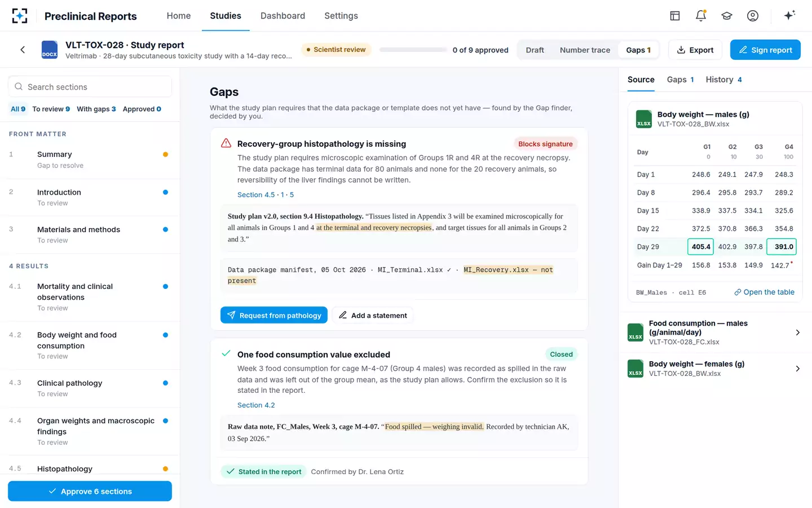Click the VLT-TOX-028 DOCX file icon
This screenshot has height=508, width=812.
[x=50, y=50]
